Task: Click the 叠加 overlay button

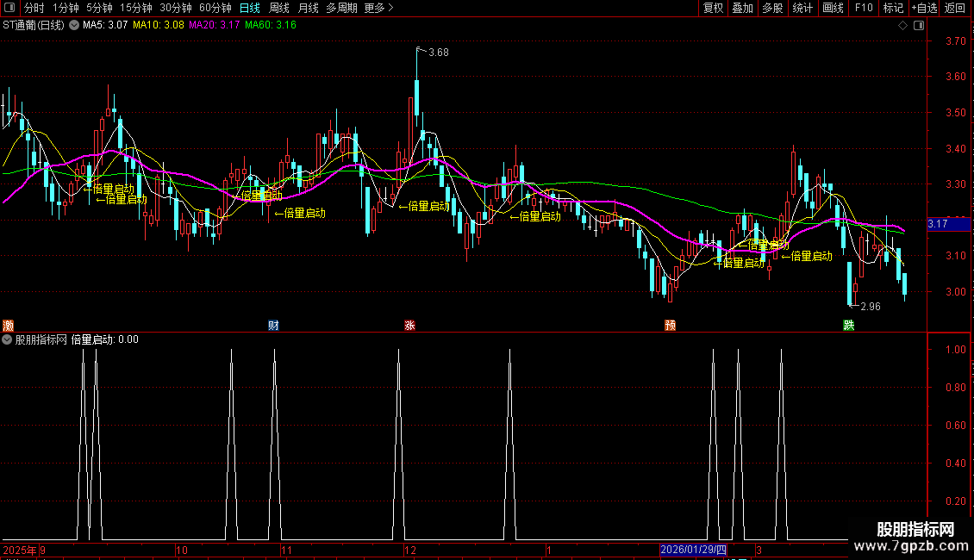Action: pyautogui.click(x=743, y=8)
